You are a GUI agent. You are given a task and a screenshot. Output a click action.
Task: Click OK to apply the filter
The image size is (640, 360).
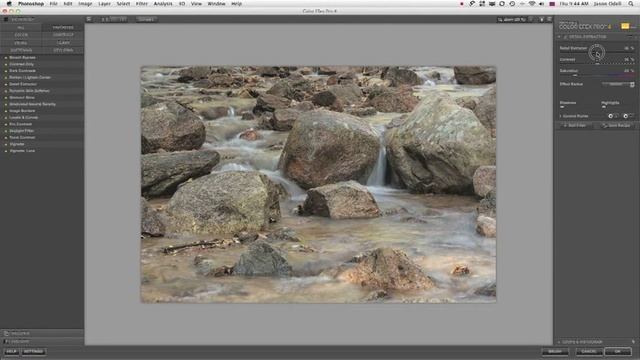(x=618, y=351)
